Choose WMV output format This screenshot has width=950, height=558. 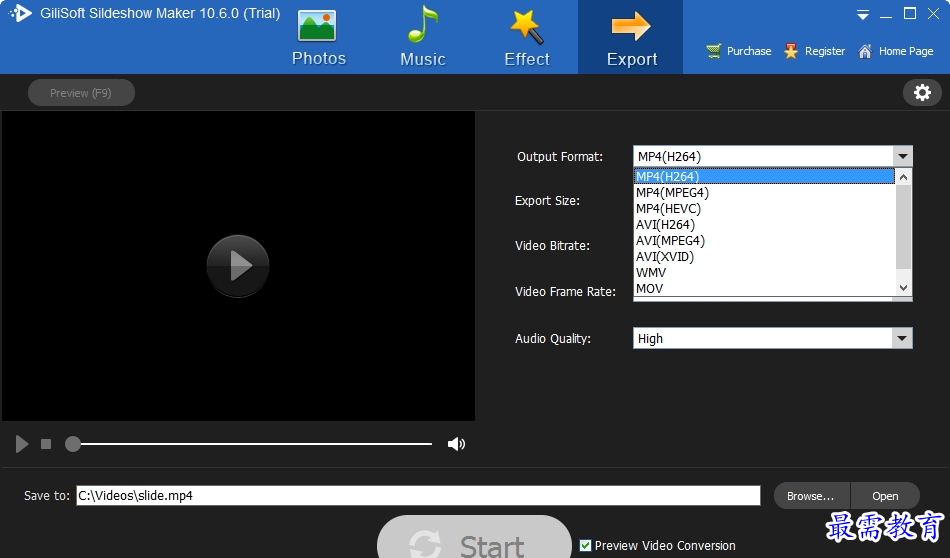coord(764,273)
